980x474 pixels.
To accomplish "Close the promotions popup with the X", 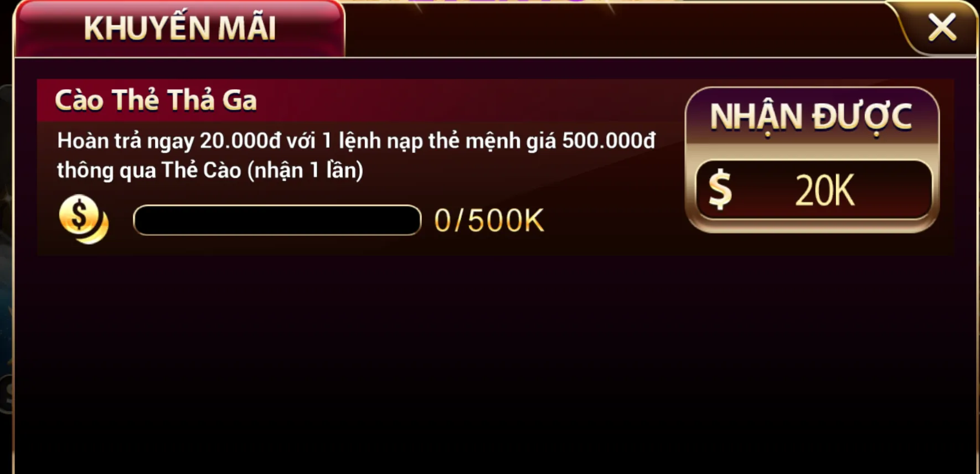I will pyautogui.click(x=942, y=28).
